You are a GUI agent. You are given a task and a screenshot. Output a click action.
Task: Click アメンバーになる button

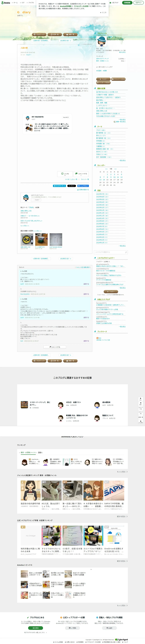tap(118, 79)
